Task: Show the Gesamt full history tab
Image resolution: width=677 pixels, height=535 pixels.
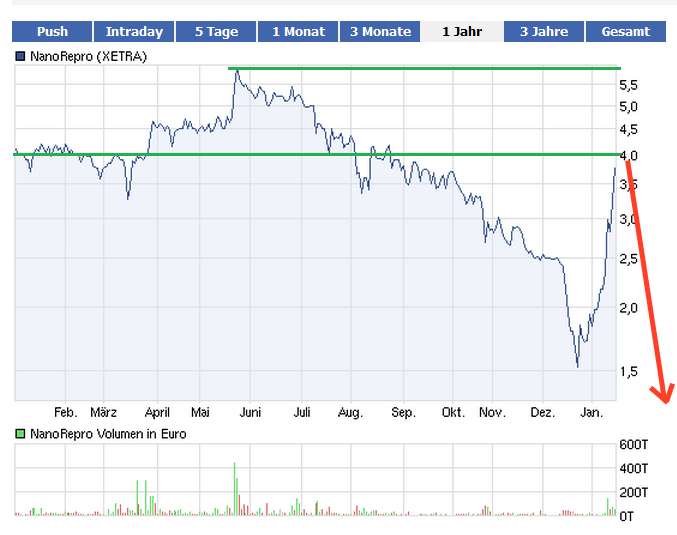Action: pyautogui.click(x=625, y=32)
